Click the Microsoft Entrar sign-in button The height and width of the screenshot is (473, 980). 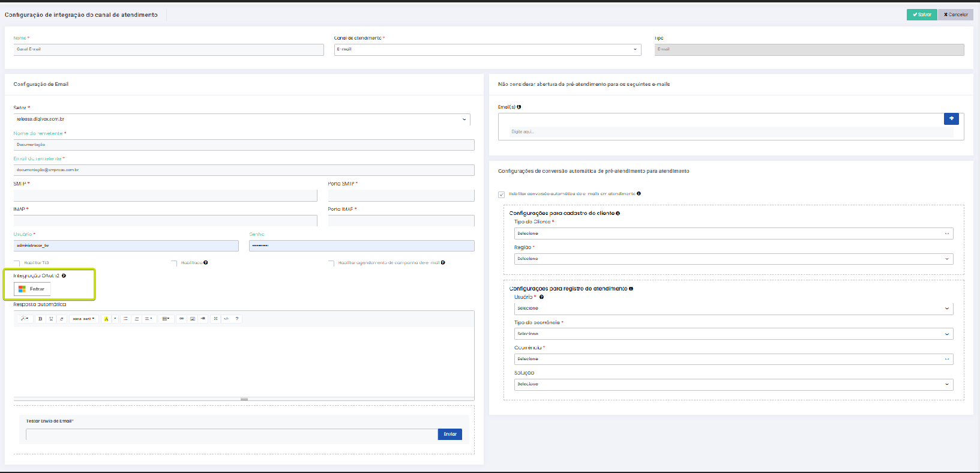[x=32, y=289]
